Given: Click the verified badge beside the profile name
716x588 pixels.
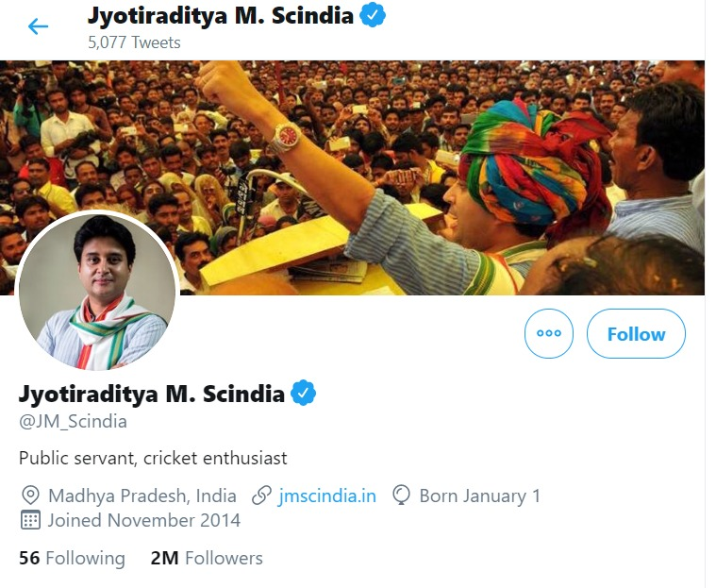Looking at the screenshot, I should pyautogui.click(x=303, y=394).
